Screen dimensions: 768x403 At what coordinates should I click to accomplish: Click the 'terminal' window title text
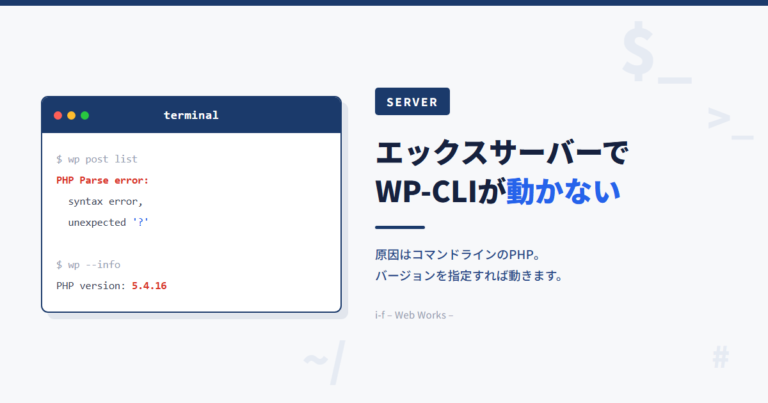(191, 116)
